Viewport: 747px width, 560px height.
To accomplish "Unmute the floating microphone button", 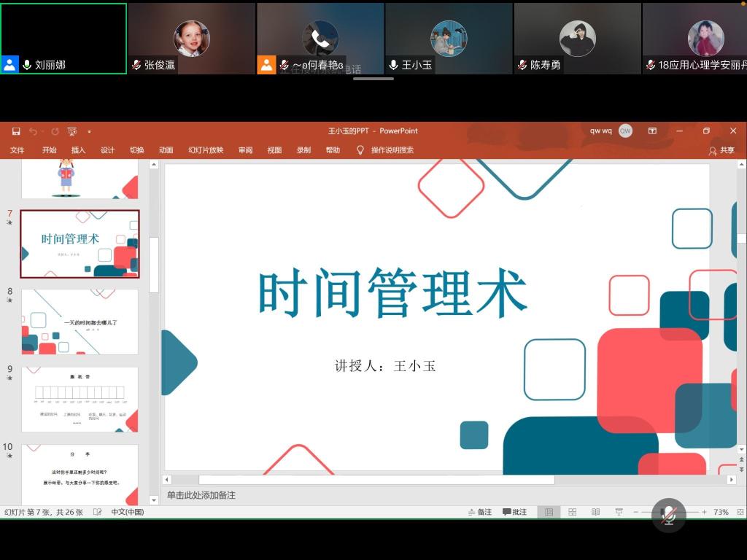I will pyautogui.click(x=668, y=515).
